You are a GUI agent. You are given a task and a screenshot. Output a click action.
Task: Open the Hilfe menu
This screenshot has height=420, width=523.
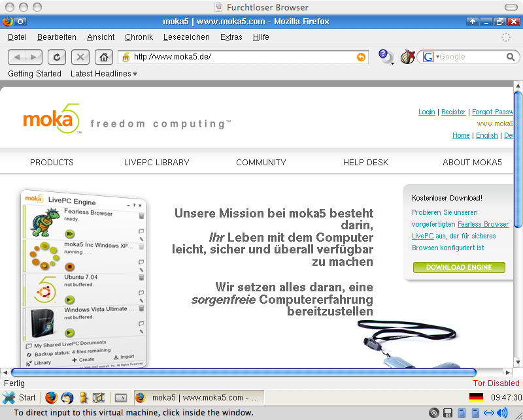coord(261,37)
